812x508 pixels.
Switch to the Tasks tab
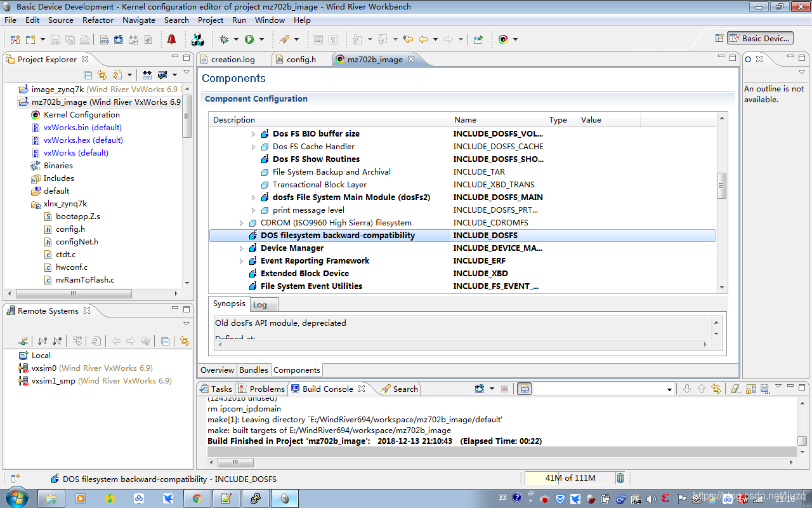click(x=216, y=389)
